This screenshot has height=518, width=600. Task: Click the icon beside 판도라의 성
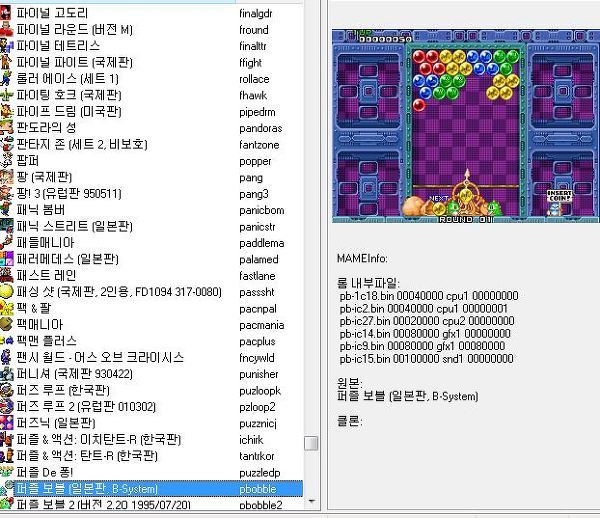click(6, 127)
